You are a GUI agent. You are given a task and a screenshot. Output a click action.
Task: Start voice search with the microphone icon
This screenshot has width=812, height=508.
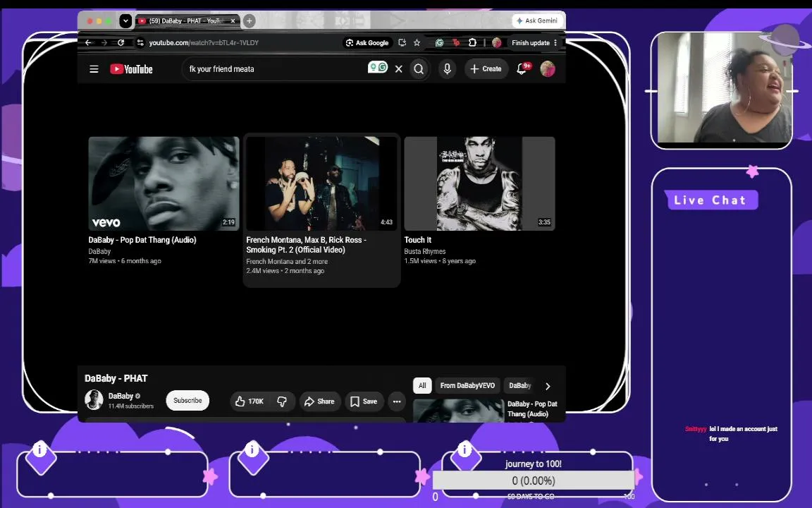tap(448, 68)
